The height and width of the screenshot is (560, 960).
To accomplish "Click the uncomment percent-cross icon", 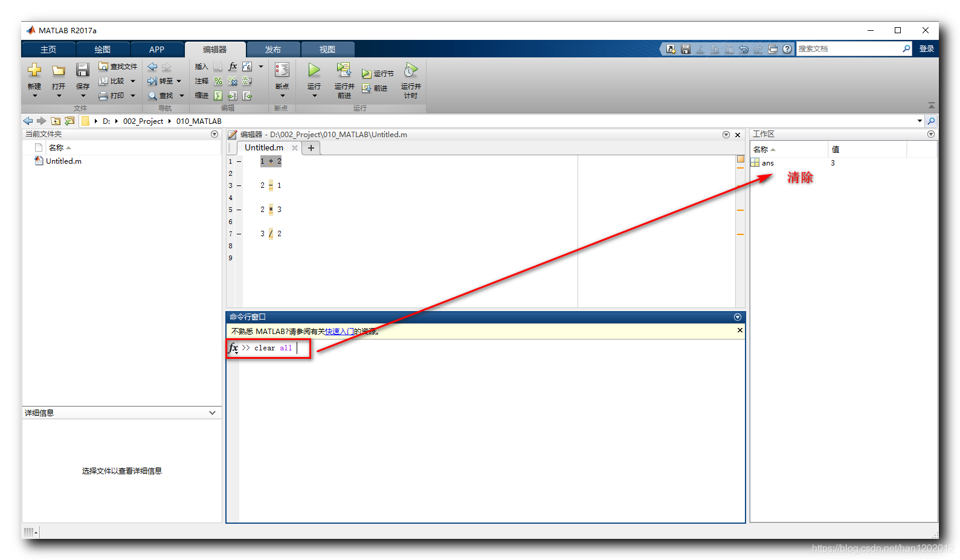I will pos(233,81).
